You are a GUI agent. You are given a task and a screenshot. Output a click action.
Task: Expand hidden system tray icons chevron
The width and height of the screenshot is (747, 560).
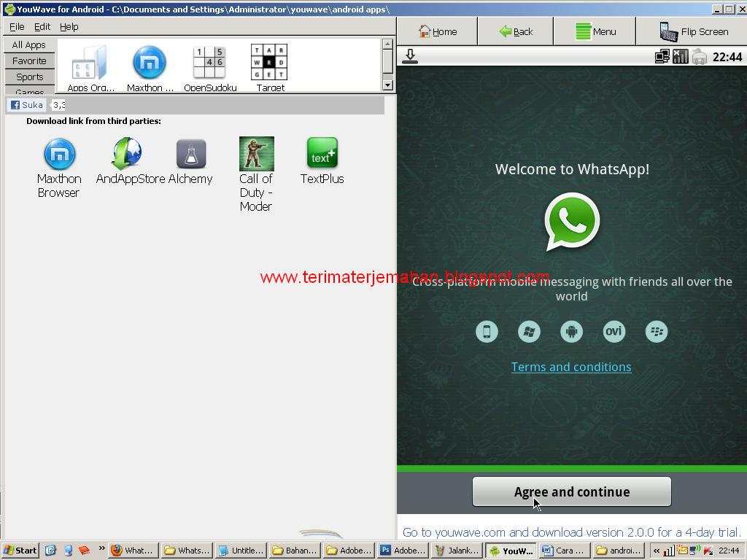coord(657,551)
